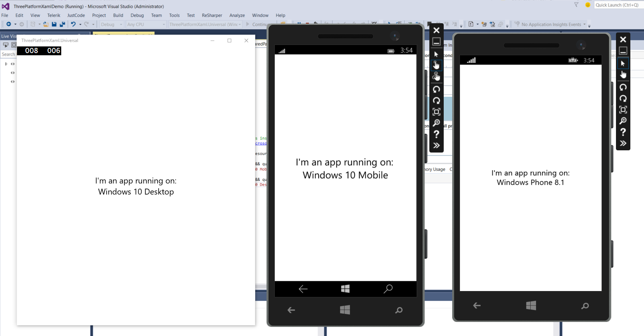Image resolution: width=644 pixels, height=336 pixels.
Task: Open help on the Windows Phone 8.1 emulator
Action: tap(623, 132)
